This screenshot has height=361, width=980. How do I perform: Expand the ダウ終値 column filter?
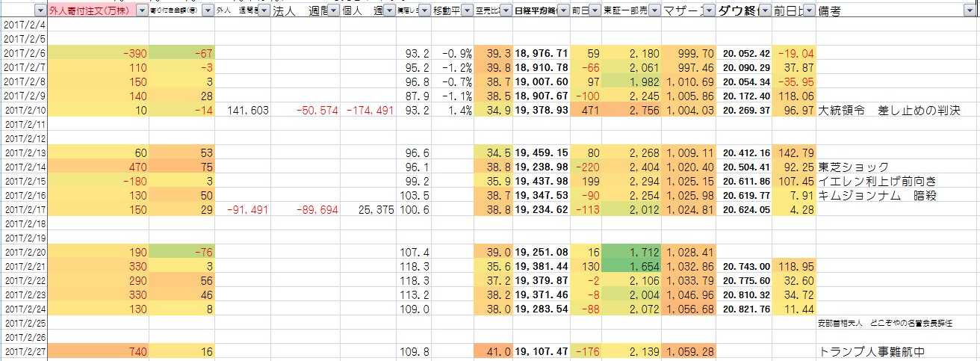763,11
